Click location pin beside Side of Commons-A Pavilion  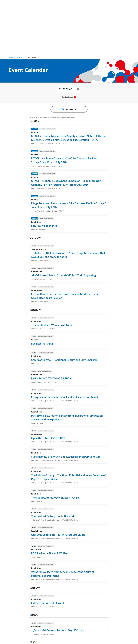click(x=32, y=279)
